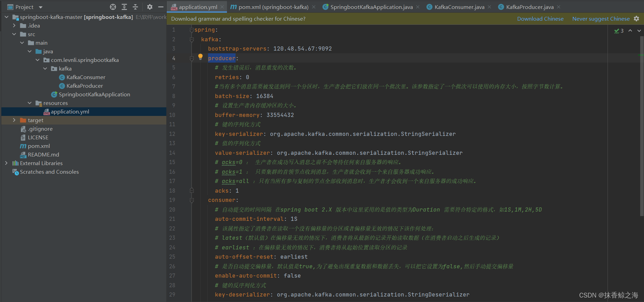Click the batch-size value 16384
The image size is (644, 302).
[x=265, y=96]
